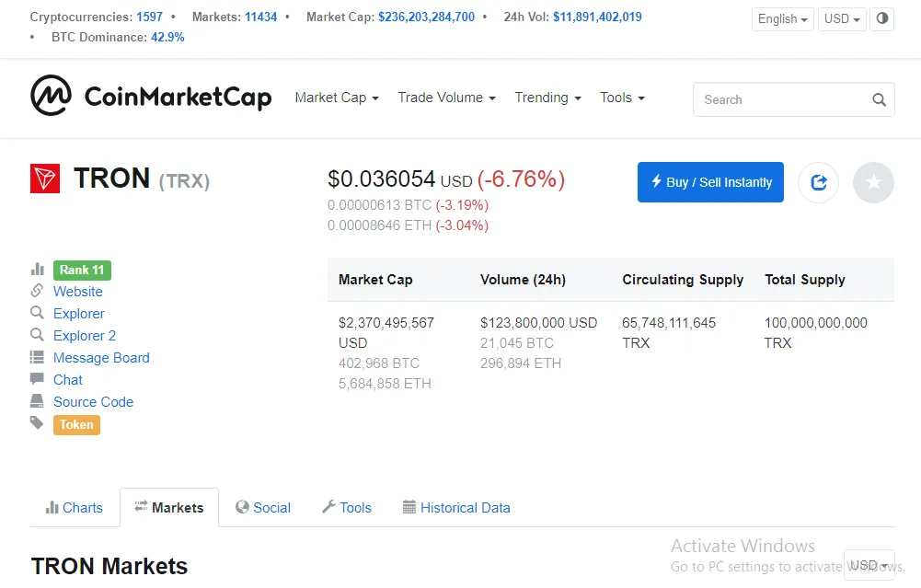Open the Source Code link

click(x=94, y=402)
